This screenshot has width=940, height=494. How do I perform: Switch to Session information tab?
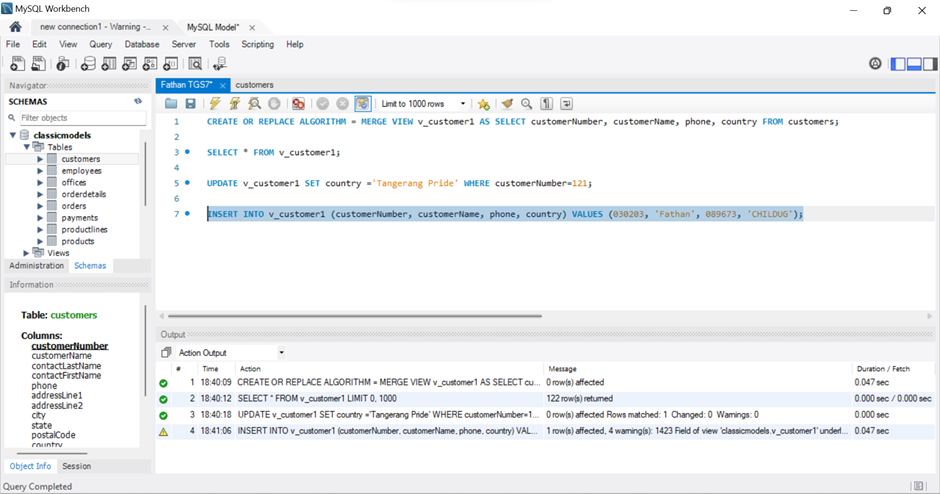[77, 466]
